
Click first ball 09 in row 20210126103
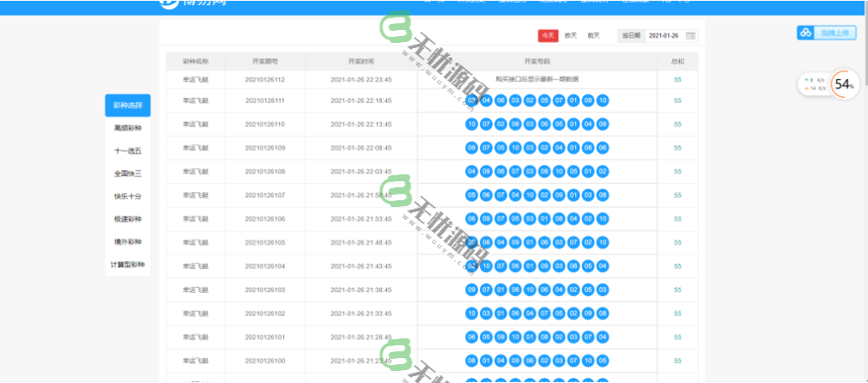471,289
